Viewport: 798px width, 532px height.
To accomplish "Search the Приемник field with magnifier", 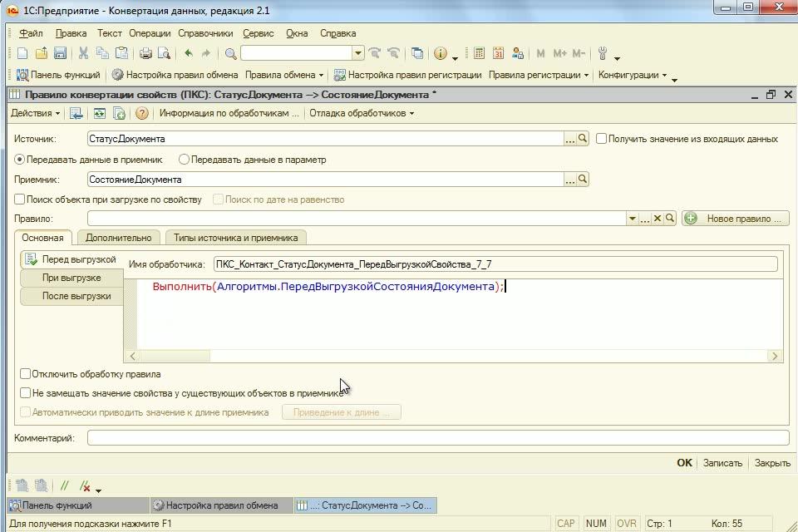I will (583, 180).
